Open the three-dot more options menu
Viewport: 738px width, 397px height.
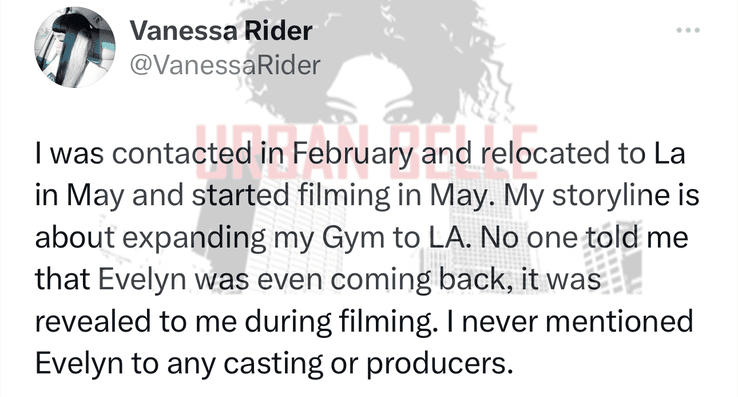(688, 31)
